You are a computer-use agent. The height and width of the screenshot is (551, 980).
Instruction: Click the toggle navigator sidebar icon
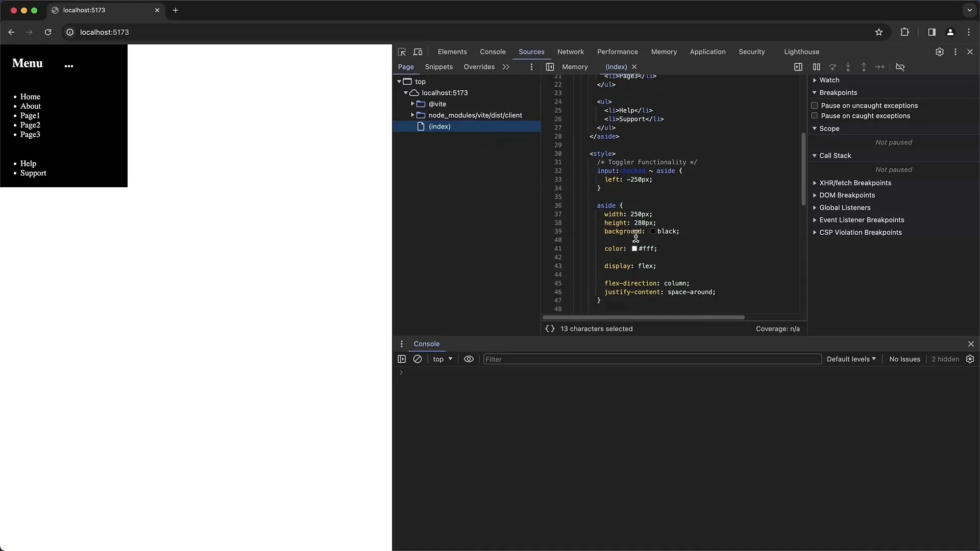550,67
